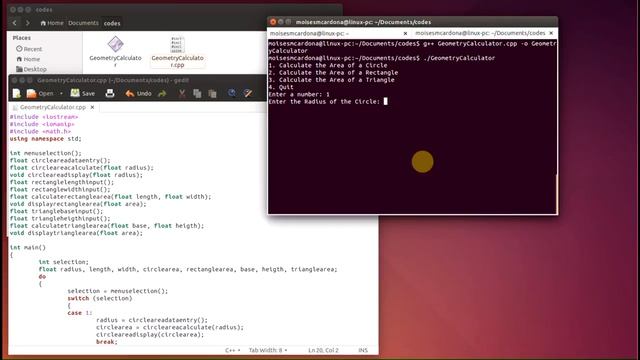Click the Ln 20, Col 2 status entry

click(x=323, y=350)
